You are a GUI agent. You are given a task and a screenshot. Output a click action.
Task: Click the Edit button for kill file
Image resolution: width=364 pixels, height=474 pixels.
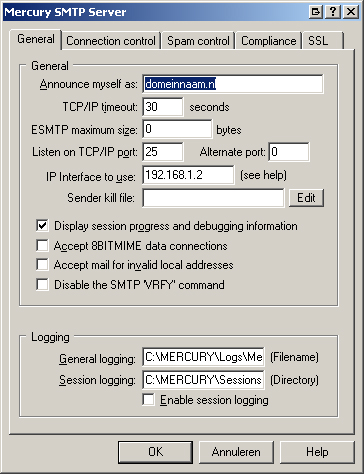point(306,198)
